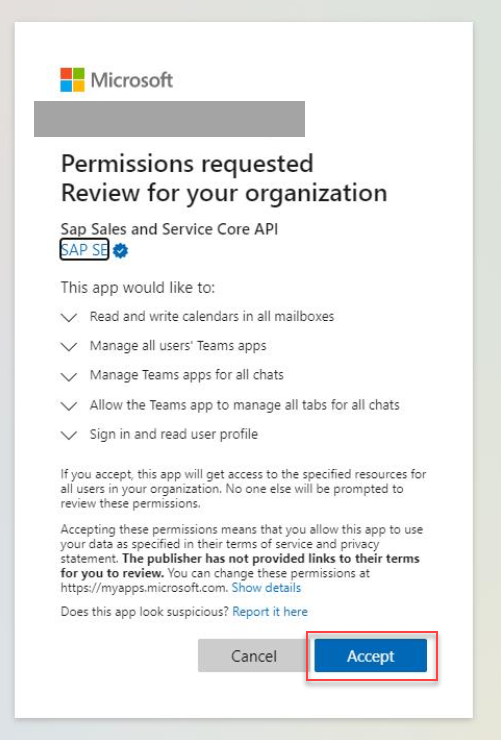Cancel the permissions request

pos(254,656)
